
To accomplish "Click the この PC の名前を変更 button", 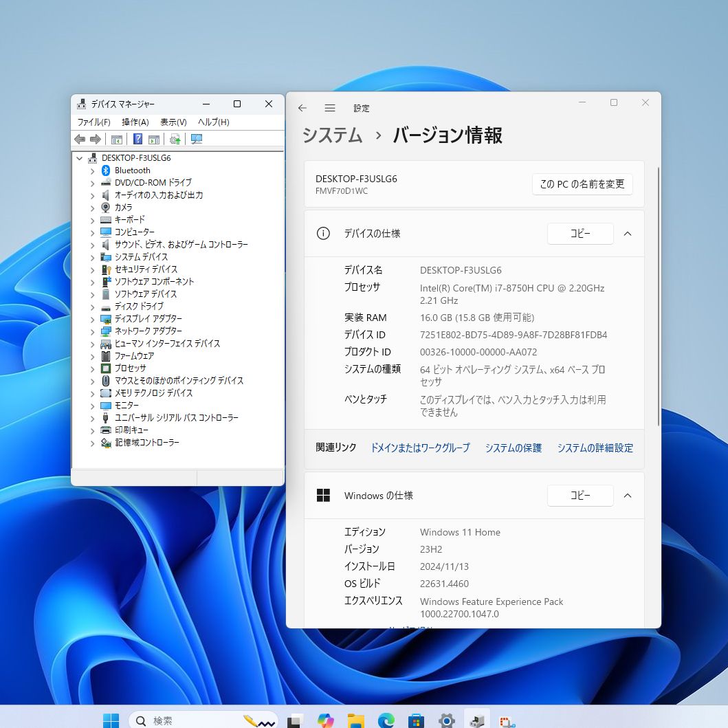I will click(582, 184).
